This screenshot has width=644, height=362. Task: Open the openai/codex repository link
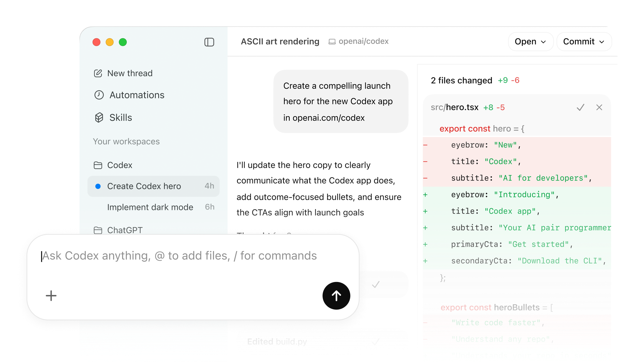pos(363,41)
